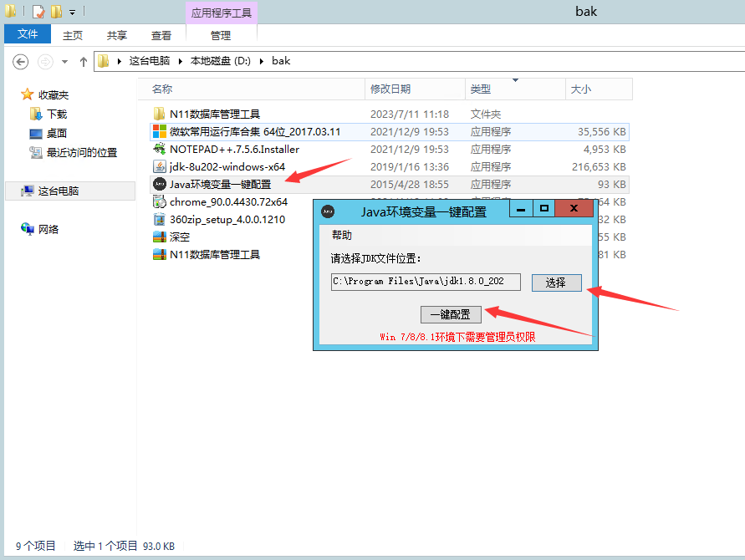Screen dimensions: 745x560
Task: Open the quick access toolbar customize dropdown
Action: tap(72, 11)
